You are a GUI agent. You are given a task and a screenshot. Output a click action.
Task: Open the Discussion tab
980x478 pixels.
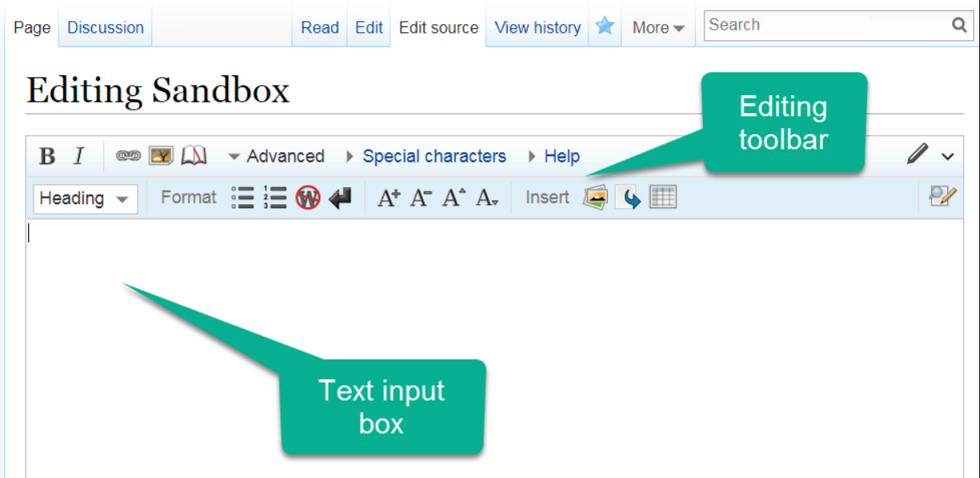click(x=105, y=27)
